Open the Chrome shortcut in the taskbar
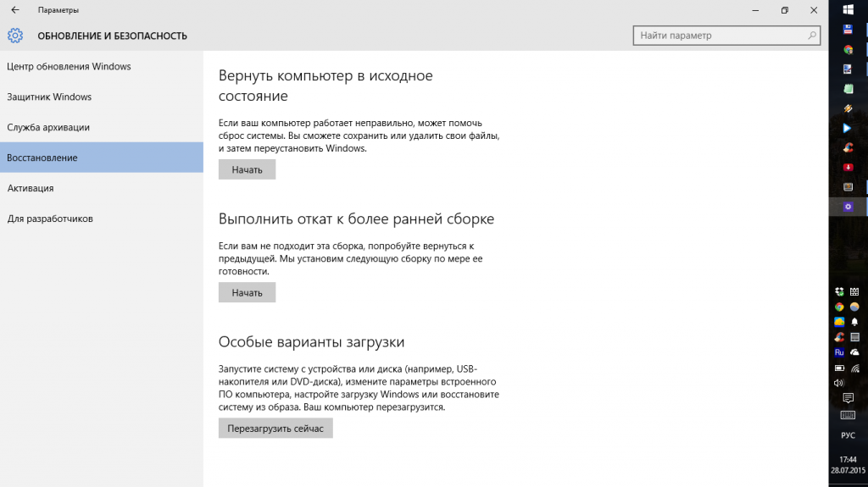The image size is (868, 487). point(848,50)
